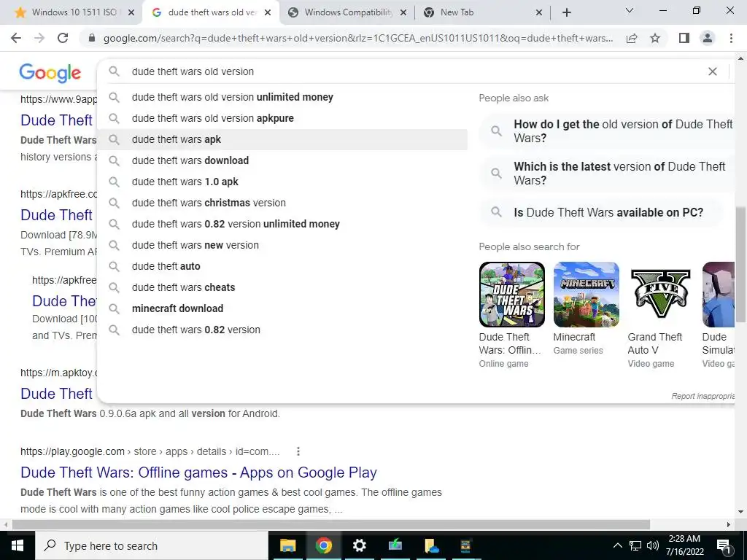Select suggestion 'old version unlimited money'

[x=282, y=97]
